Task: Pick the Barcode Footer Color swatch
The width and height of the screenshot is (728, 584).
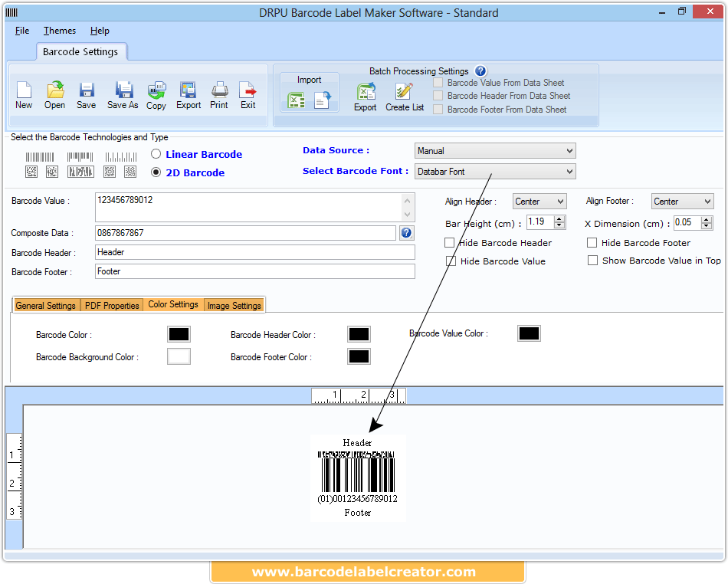Action: tap(359, 356)
